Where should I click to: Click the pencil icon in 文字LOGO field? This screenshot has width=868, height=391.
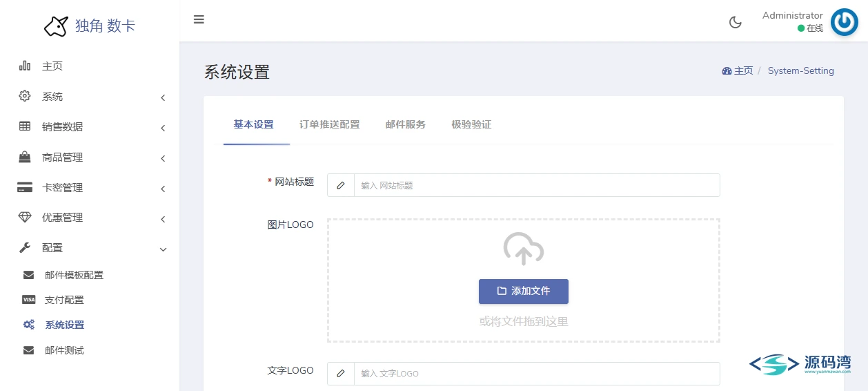[341, 374]
